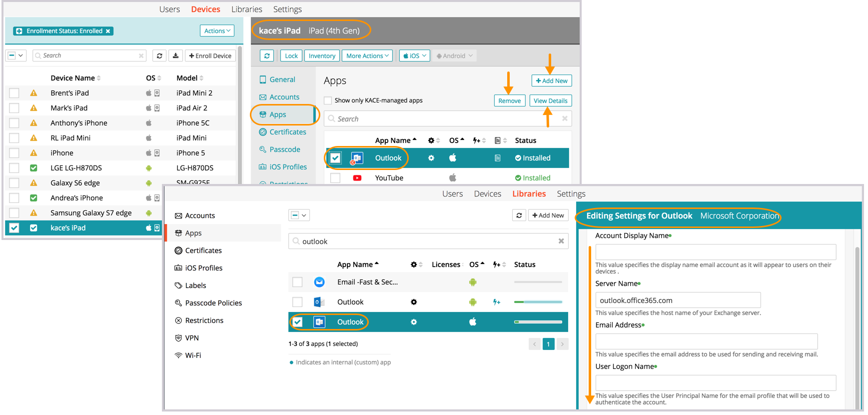Open the iOS platform dropdown

coord(414,55)
